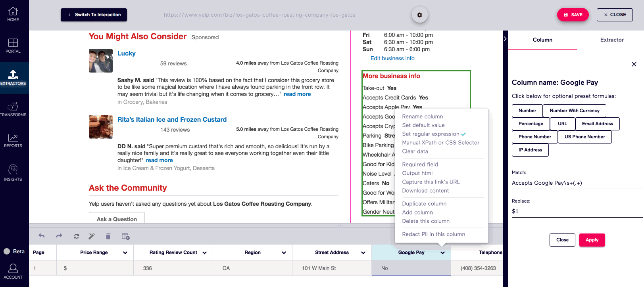Click the Lucky business link
Viewport: 644px width, 287px height.
pos(127,53)
